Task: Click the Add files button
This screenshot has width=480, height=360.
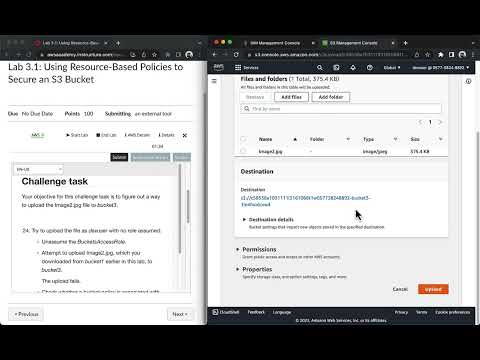Action: point(291,97)
